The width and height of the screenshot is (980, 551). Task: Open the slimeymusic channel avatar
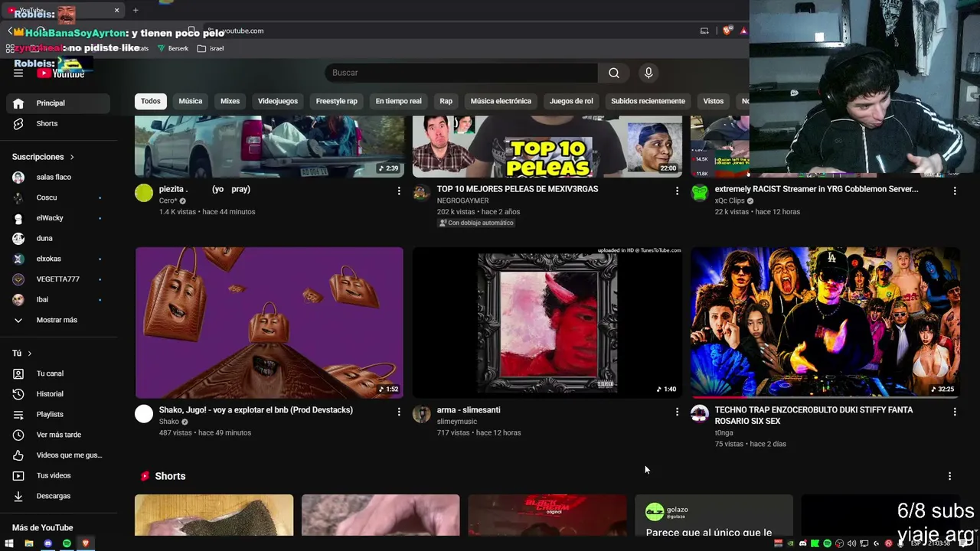(x=422, y=414)
